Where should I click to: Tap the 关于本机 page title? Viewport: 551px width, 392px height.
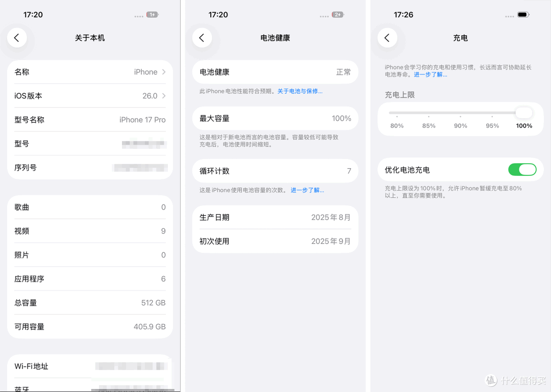pos(90,38)
